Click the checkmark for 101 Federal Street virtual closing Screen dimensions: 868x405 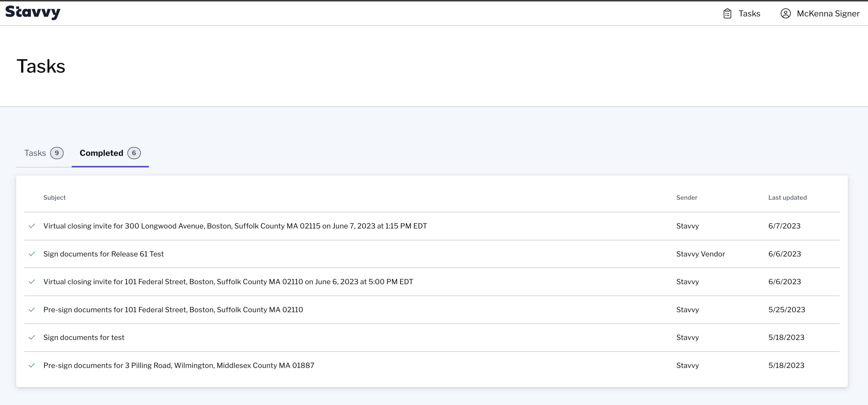click(32, 282)
